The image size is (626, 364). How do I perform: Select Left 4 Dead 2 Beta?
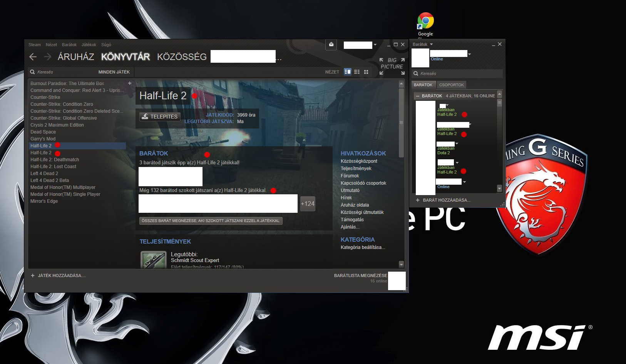(50, 180)
